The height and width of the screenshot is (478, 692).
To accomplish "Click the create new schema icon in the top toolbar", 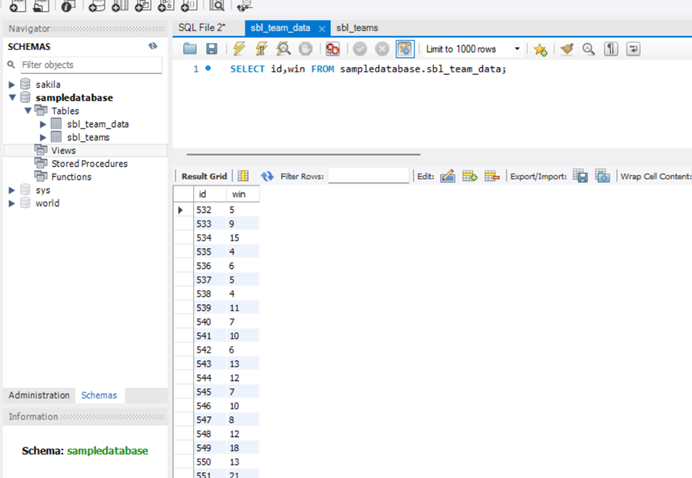I will pyautogui.click(x=97, y=6).
